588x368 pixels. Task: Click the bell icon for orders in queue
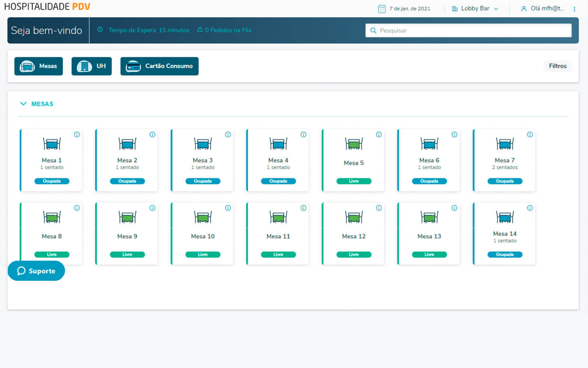[200, 30]
